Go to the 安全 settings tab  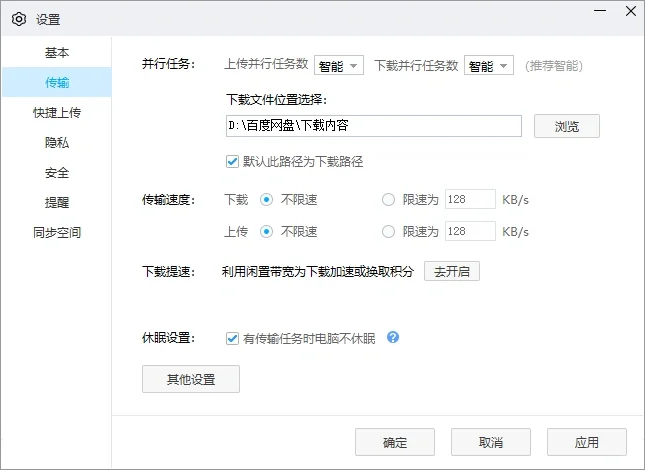57,172
